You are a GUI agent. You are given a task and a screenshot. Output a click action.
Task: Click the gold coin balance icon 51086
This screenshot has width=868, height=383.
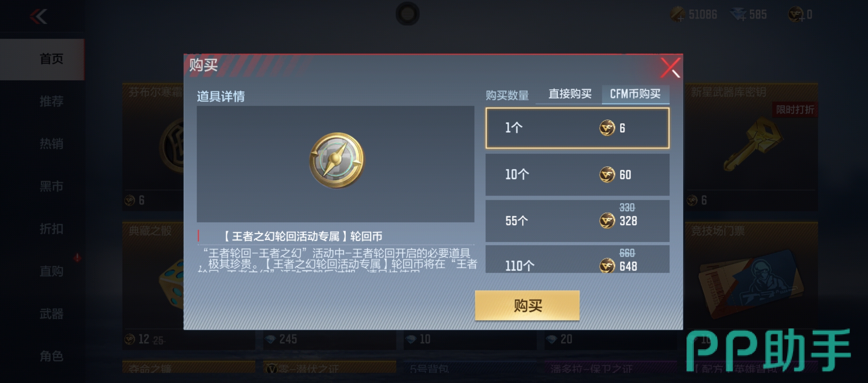(x=677, y=14)
